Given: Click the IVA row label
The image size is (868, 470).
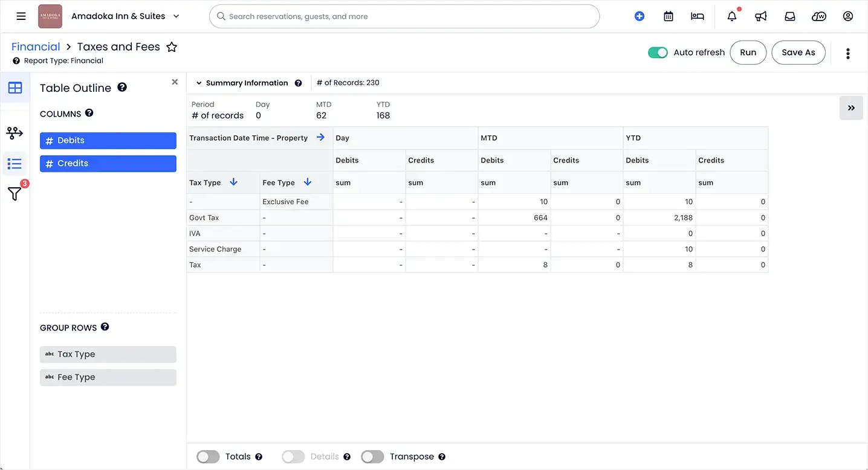Looking at the screenshot, I should tap(195, 233).
